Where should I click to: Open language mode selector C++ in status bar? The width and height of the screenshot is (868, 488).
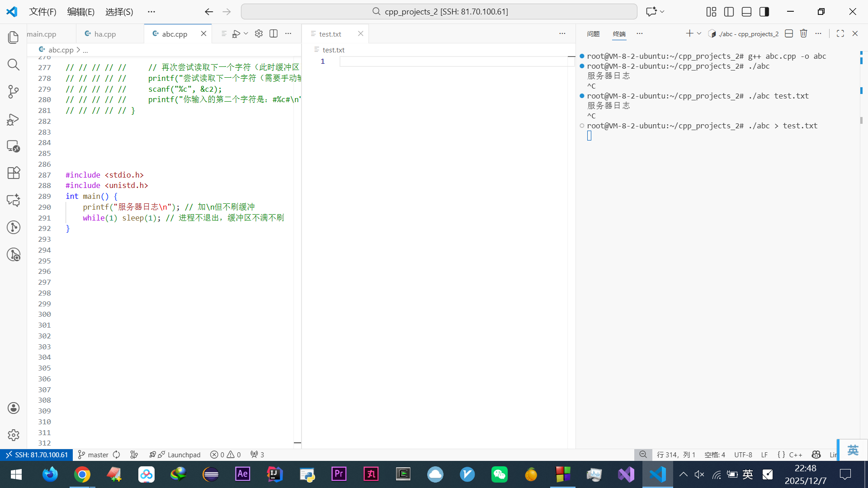[795, 455]
